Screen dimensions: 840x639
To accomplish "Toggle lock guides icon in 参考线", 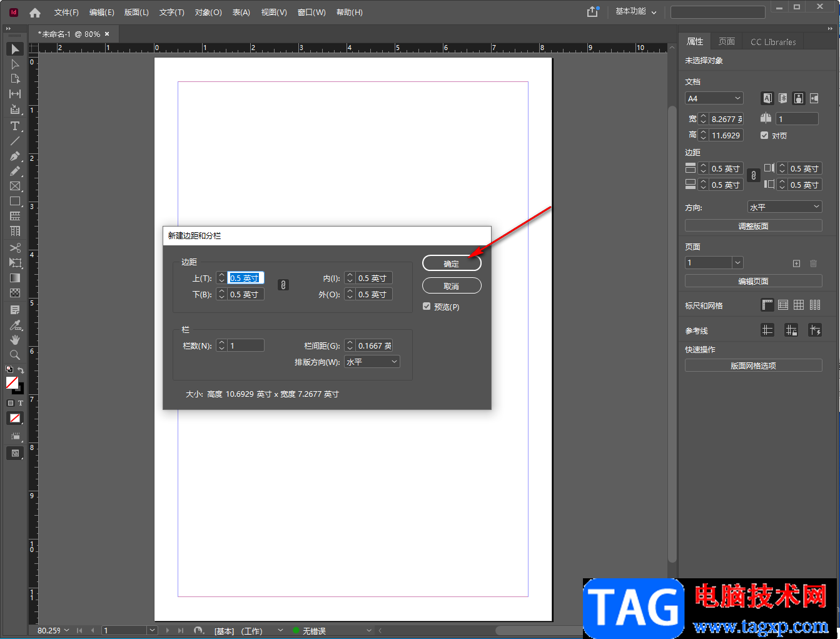I will pyautogui.click(x=791, y=330).
